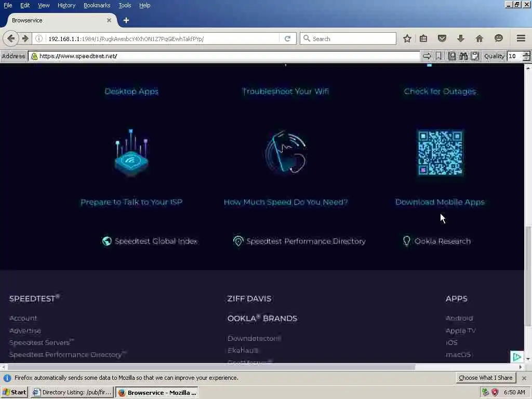
Task: Open the Tools menu
Action: [x=125, y=5]
